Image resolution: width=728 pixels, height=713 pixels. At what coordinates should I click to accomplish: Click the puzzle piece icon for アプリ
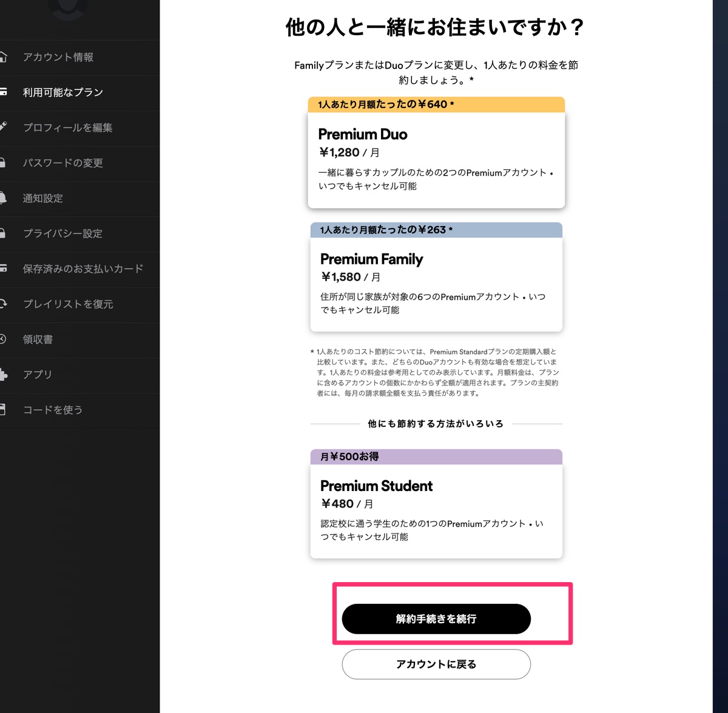click(x=3, y=375)
